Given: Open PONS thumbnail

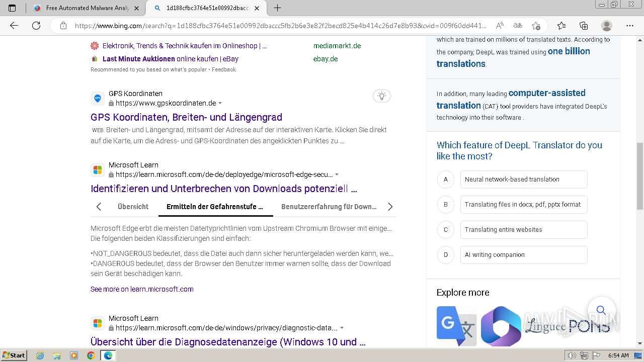Looking at the screenshot, I should coord(589,326).
